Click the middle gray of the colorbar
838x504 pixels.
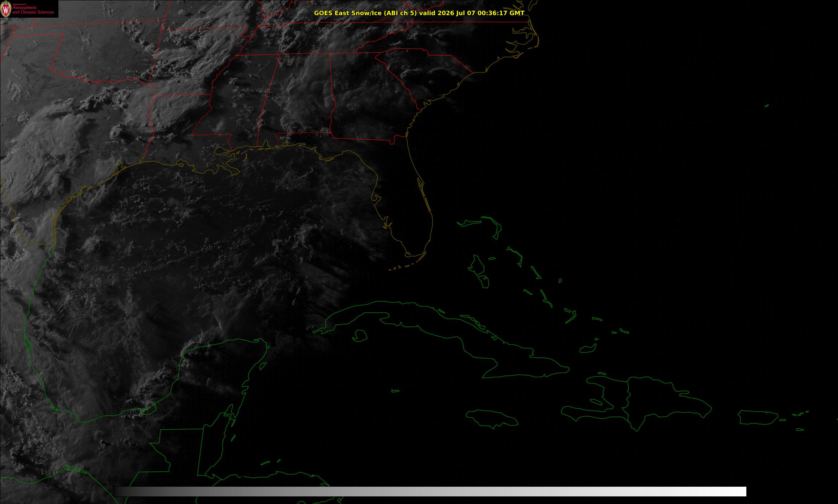[430, 491]
